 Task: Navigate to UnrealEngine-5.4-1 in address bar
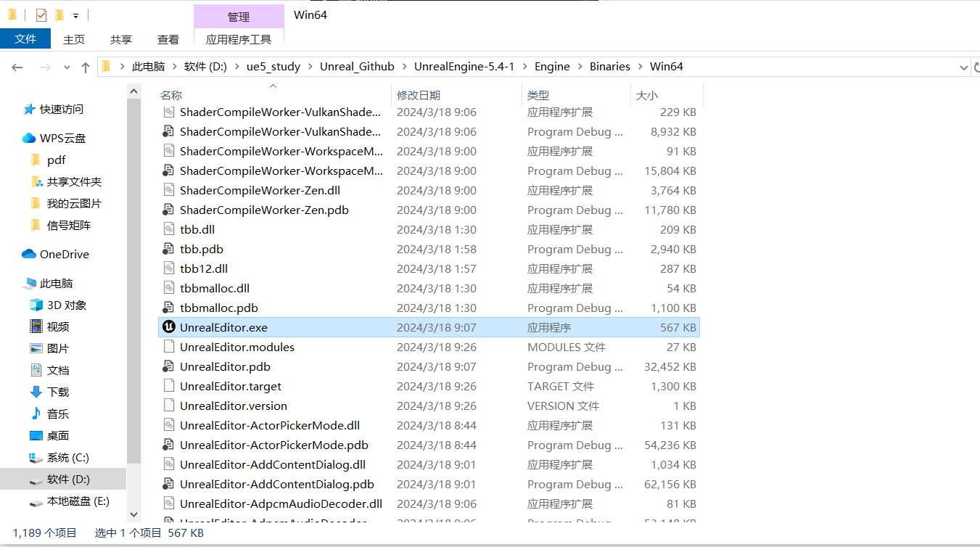click(464, 67)
